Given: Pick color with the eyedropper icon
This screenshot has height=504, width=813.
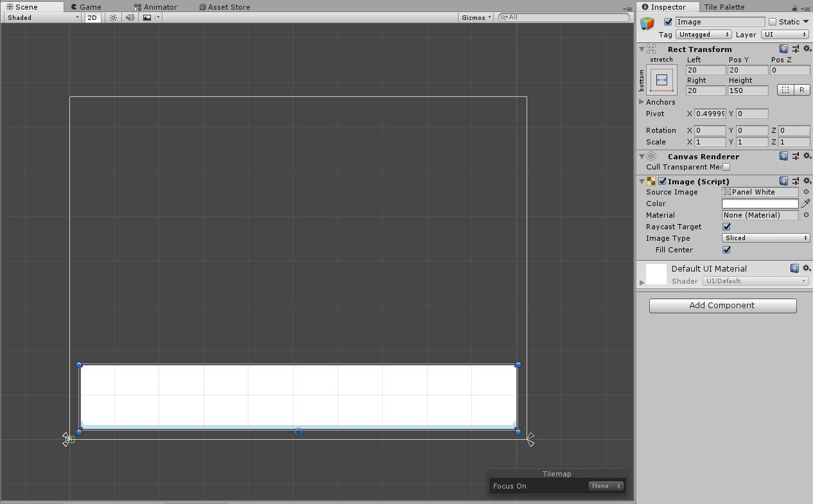Looking at the screenshot, I should point(805,204).
